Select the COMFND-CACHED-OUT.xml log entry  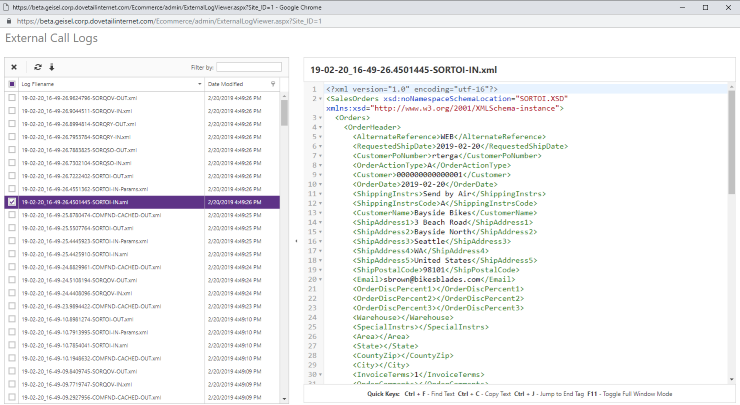[x=90, y=214]
